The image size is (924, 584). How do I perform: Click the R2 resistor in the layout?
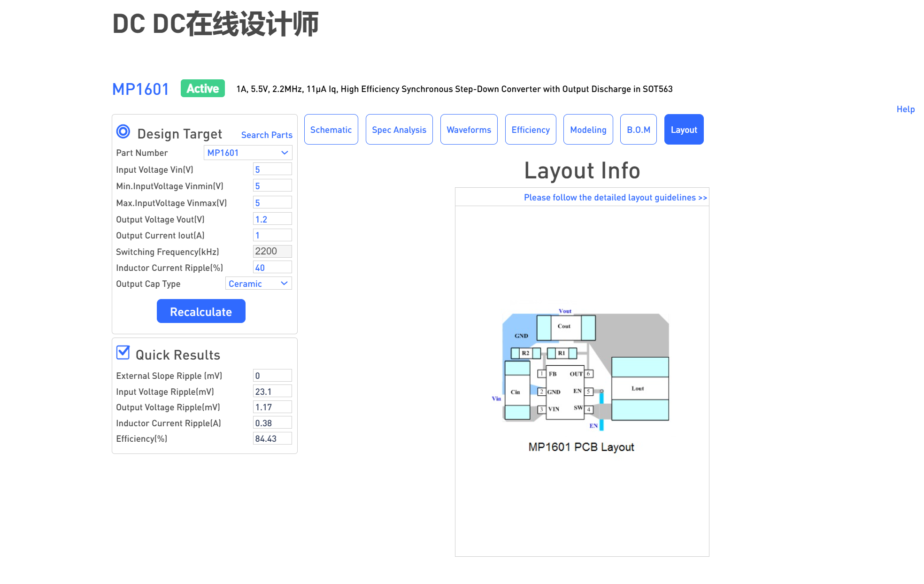click(525, 353)
